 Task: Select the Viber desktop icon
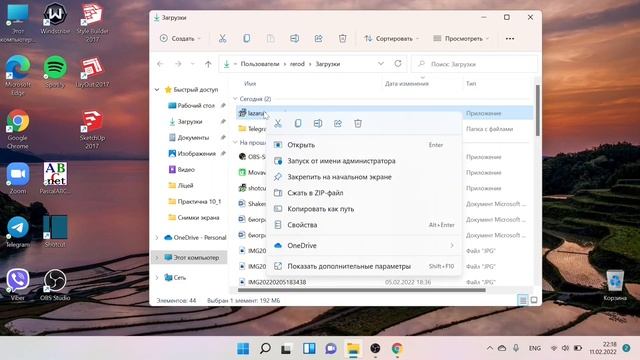pos(18,285)
